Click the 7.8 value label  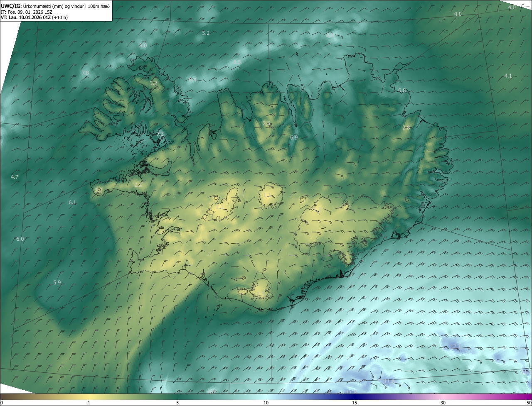click(85, 73)
